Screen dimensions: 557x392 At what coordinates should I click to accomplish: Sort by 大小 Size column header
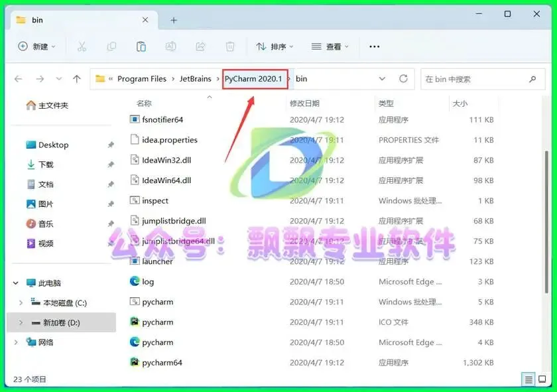click(x=460, y=103)
